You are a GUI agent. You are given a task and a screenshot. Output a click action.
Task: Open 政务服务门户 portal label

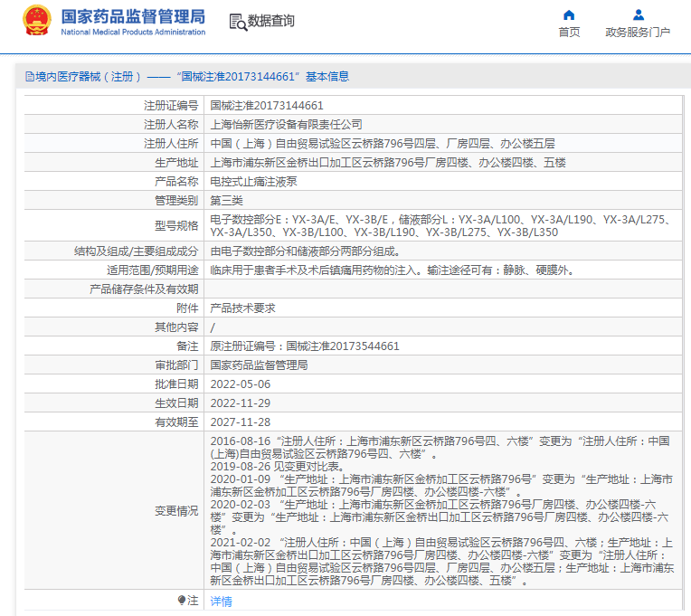pyautogui.click(x=638, y=33)
